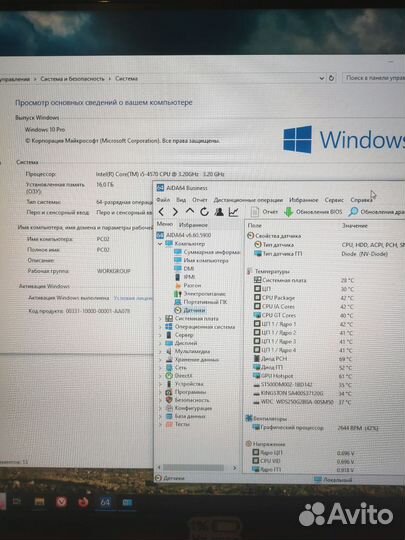Click the DirectX Xbox-style icon in tree
The image size is (405, 540).
coord(169,376)
